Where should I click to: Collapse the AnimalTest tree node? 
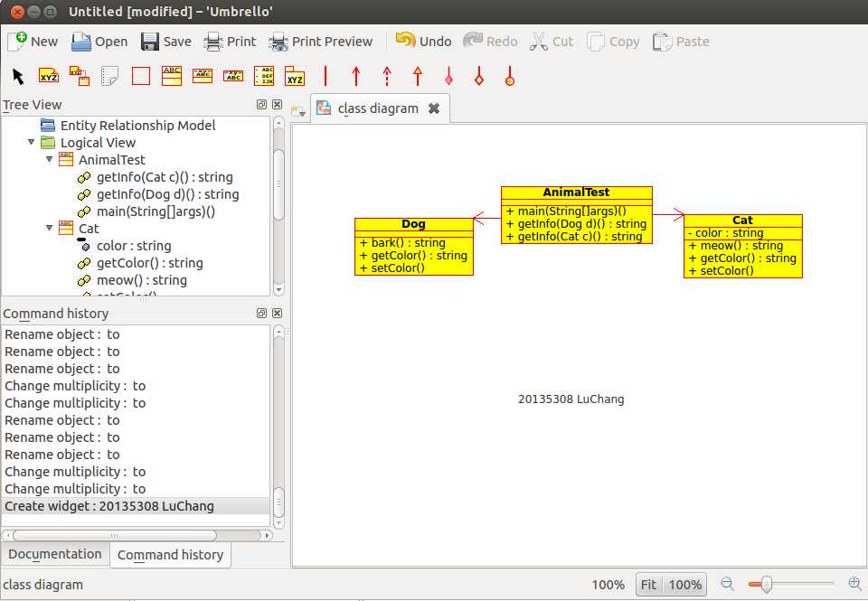[49, 159]
